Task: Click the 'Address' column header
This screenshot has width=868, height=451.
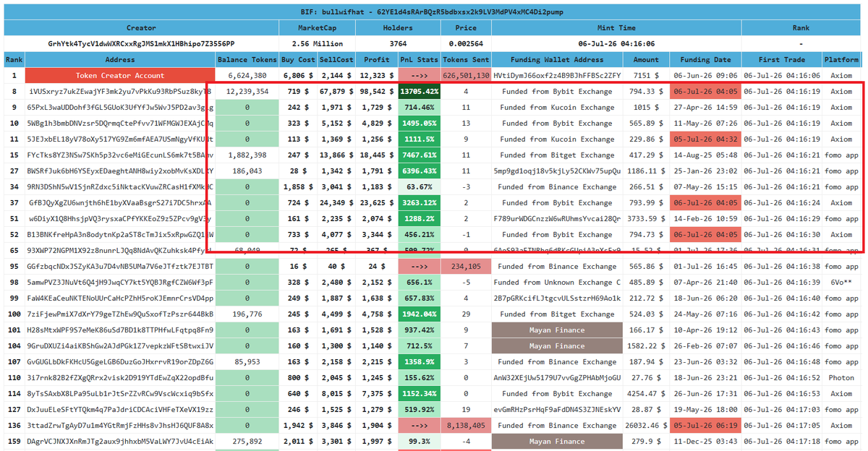Action: [x=119, y=59]
